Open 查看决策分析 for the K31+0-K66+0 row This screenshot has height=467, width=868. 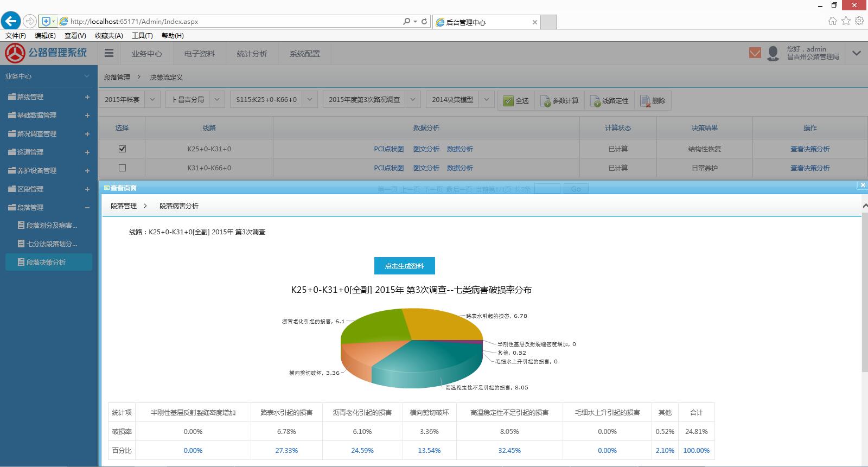click(809, 168)
